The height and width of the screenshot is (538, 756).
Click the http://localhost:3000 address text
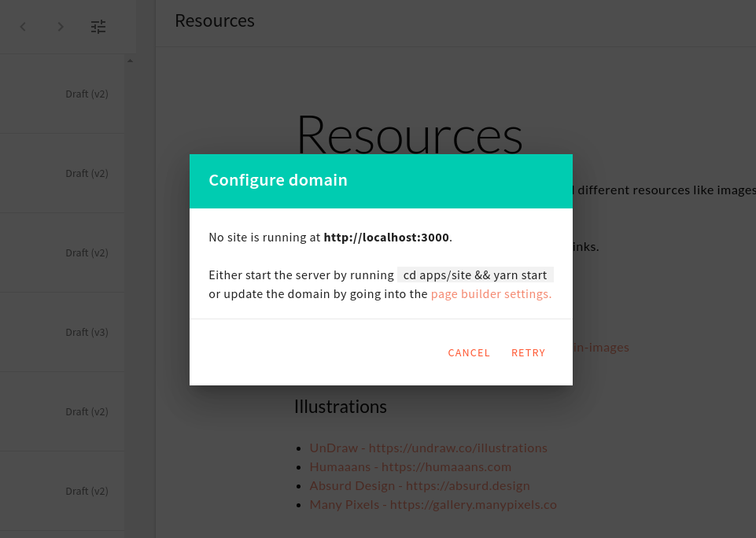click(386, 238)
